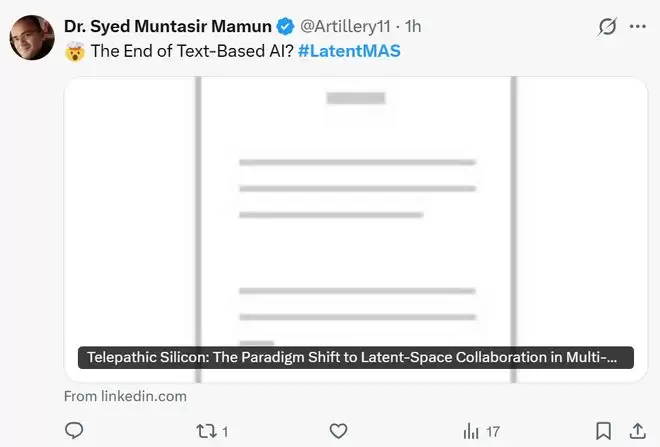
Task: Click the view count number 17
Action: [492, 432]
